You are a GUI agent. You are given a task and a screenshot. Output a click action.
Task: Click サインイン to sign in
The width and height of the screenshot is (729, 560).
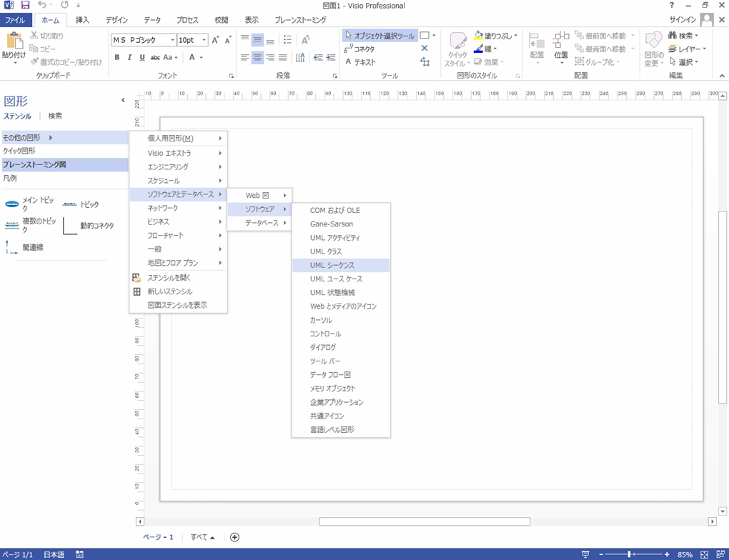click(x=683, y=20)
